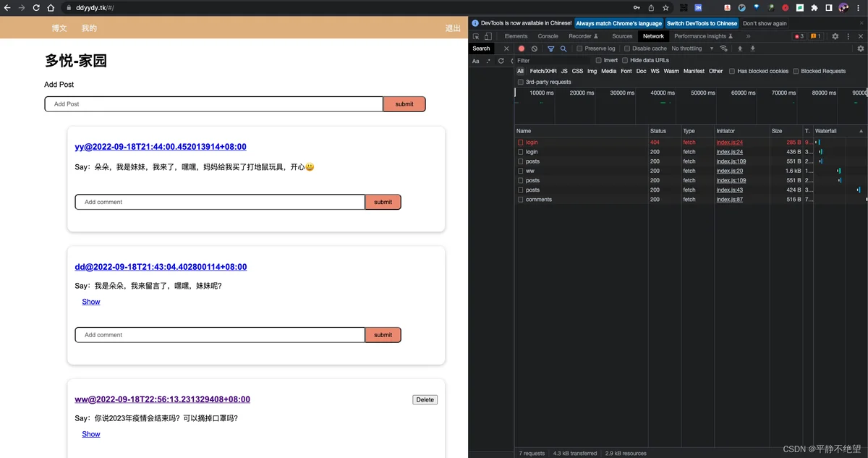Select the ww request row
The width and height of the screenshot is (868, 458).
(x=691, y=171)
